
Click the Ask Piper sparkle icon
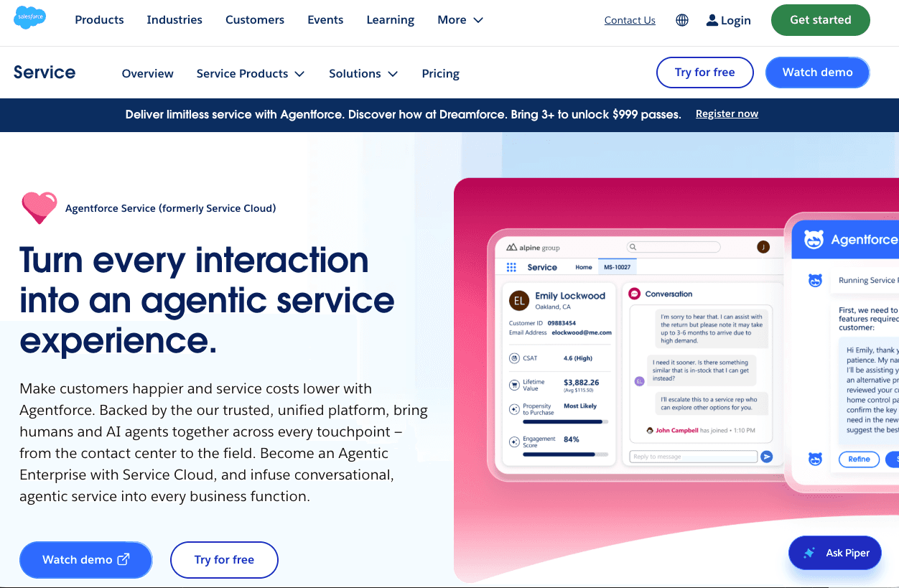pos(809,553)
